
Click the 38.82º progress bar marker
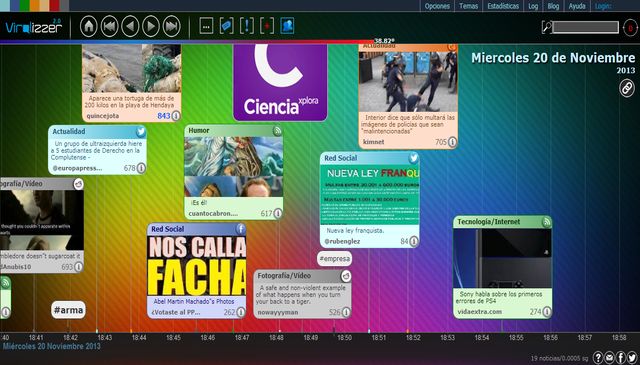click(x=384, y=40)
